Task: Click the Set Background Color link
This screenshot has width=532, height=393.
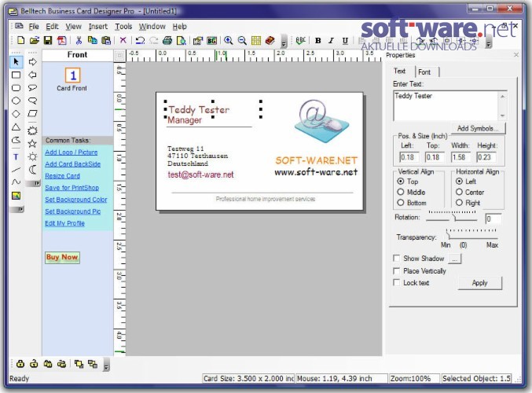Action: click(x=76, y=200)
